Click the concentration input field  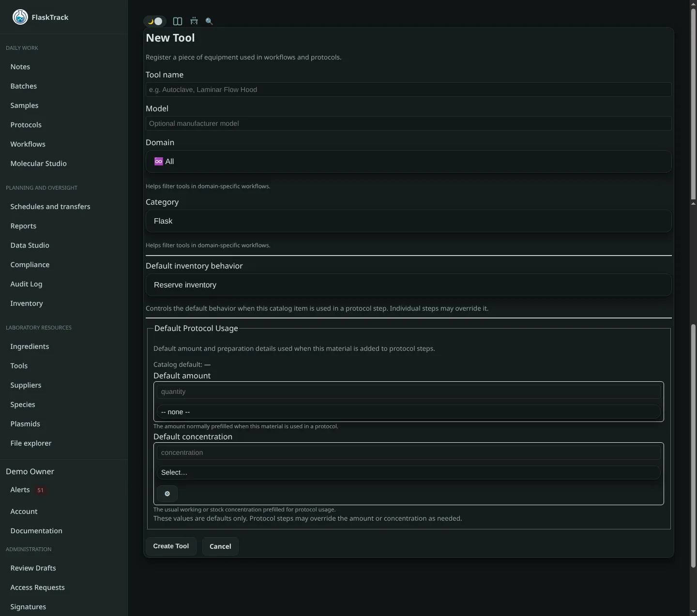point(409,452)
